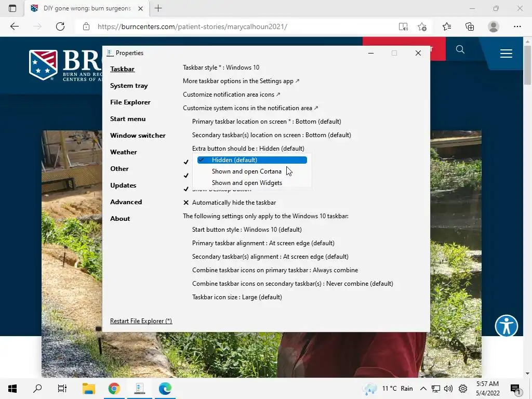Image resolution: width=532 pixels, height=399 pixels.
Task: Open taskbar Search magnifier
Action: pos(37,389)
